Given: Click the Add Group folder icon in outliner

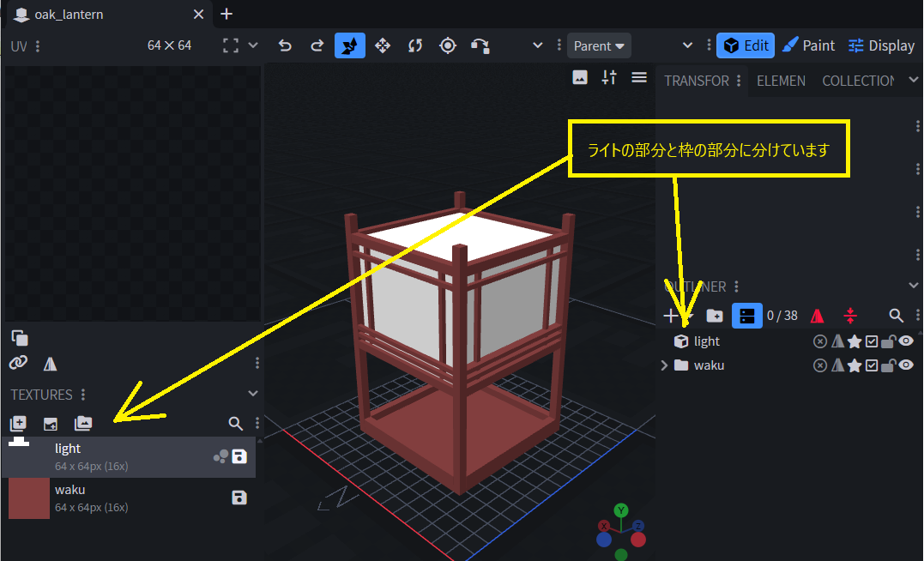Looking at the screenshot, I should 714,316.
